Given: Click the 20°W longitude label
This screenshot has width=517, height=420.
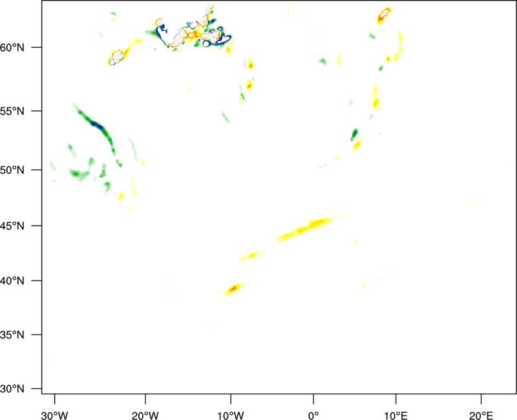Looking at the screenshot, I should coord(145,415).
